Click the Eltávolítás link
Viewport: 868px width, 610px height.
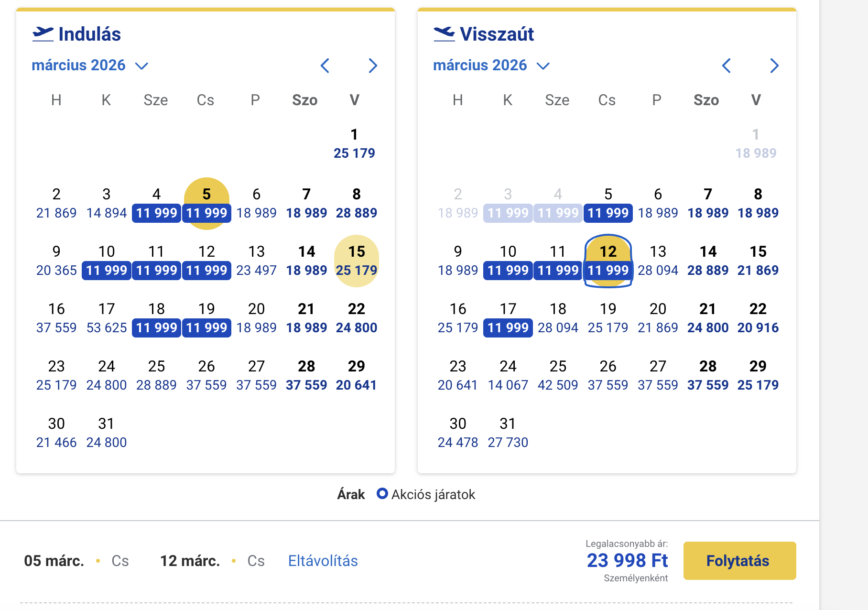(323, 561)
